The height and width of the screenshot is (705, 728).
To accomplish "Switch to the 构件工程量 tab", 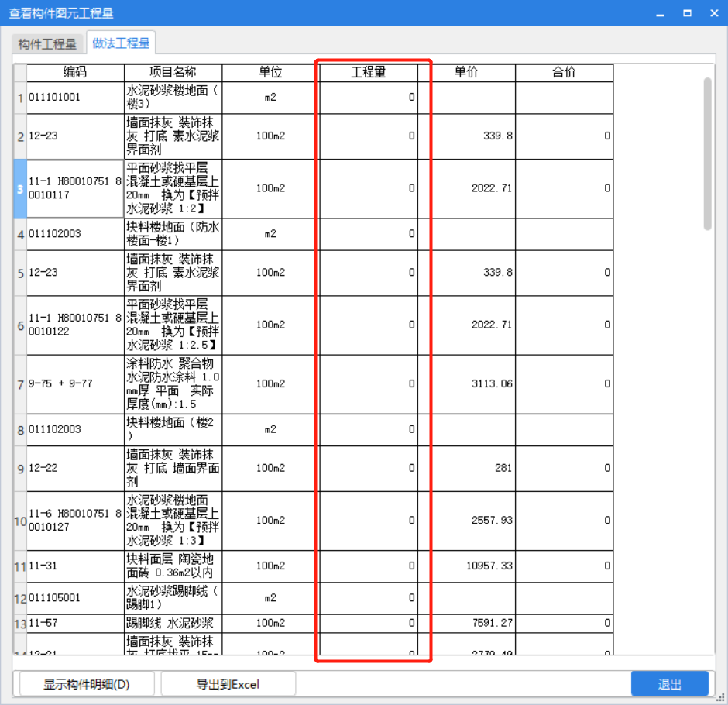I will (47, 44).
